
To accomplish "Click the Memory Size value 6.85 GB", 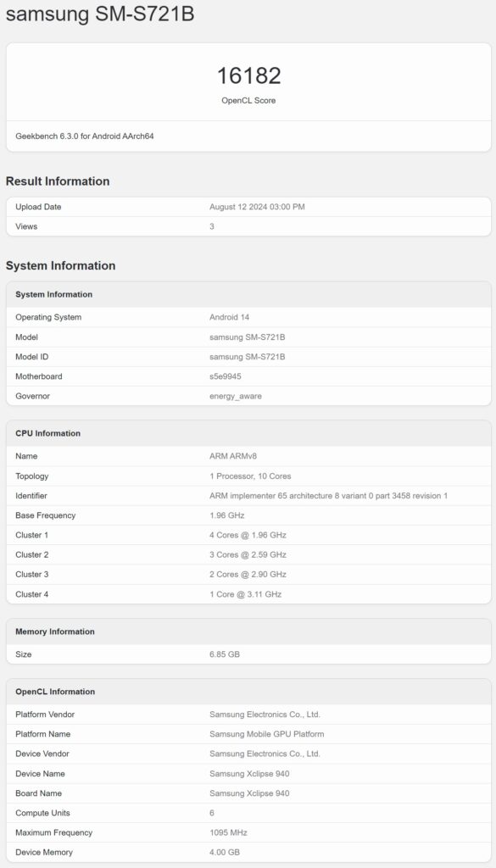I will (225, 654).
